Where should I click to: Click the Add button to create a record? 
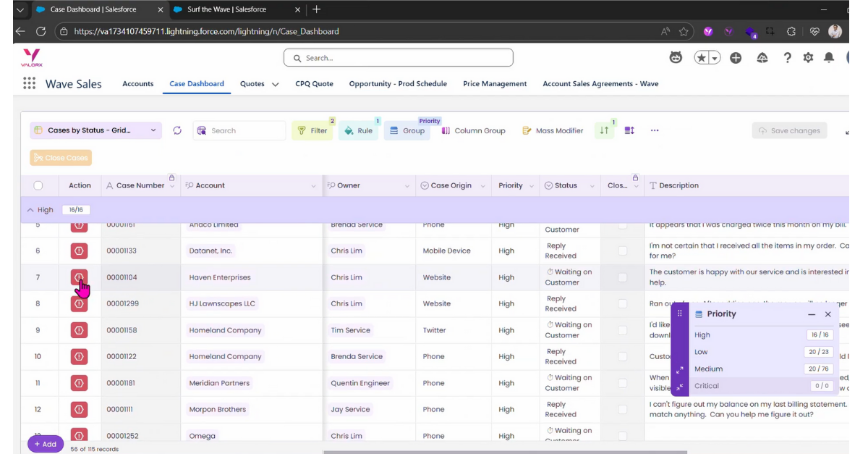click(45, 443)
